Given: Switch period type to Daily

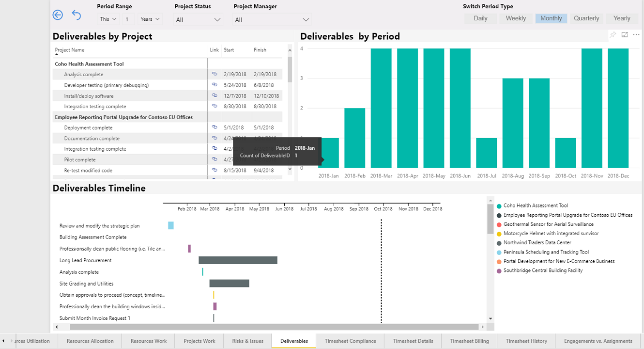Looking at the screenshot, I should tap(480, 18).
